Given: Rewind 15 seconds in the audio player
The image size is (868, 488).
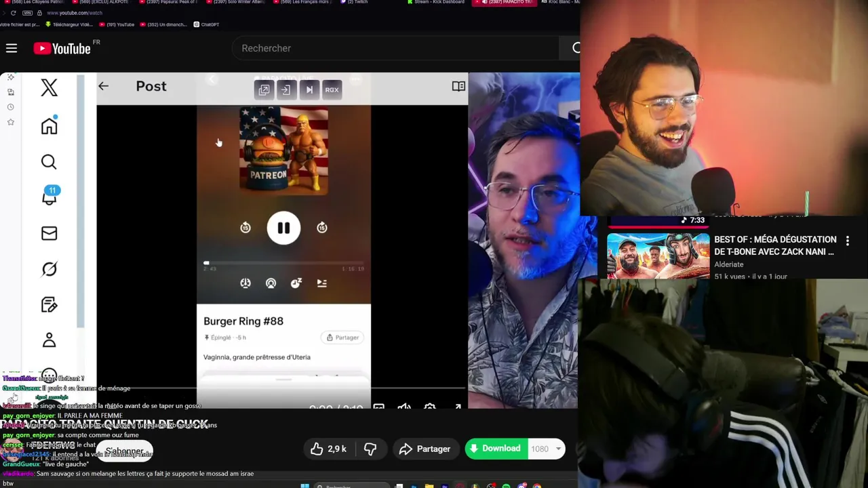Looking at the screenshot, I should (x=245, y=228).
